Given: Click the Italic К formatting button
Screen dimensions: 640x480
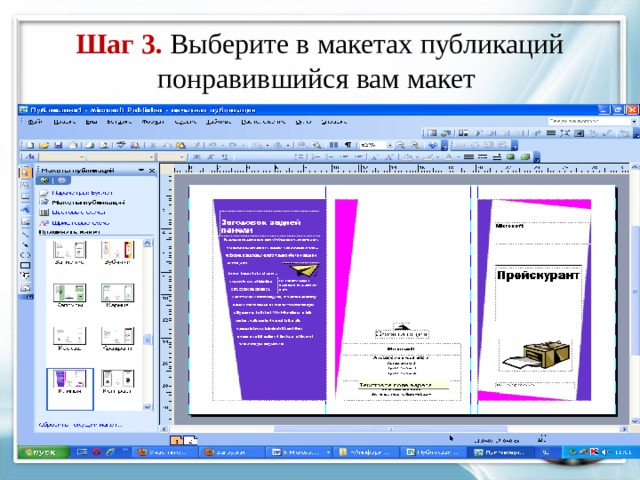Looking at the screenshot, I should click(211, 157).
